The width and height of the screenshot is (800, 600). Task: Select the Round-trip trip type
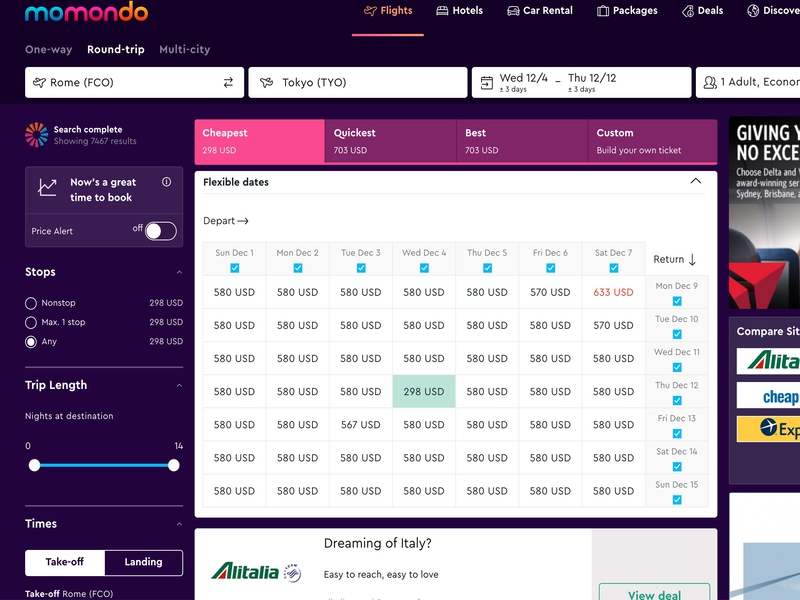click(116, 49)
